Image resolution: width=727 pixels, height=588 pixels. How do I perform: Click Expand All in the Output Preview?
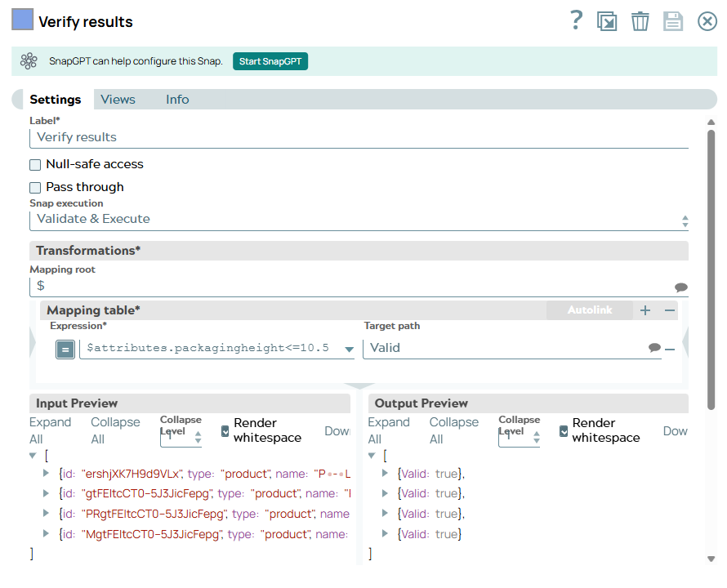(x=390, y=430)
